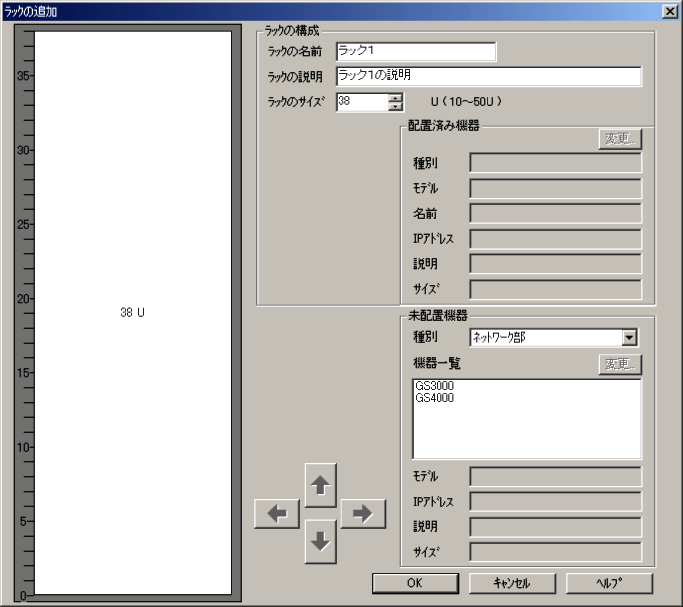Click the 説明 field in 配置済み機器
The image size is (683, 607).
(555, 263)
